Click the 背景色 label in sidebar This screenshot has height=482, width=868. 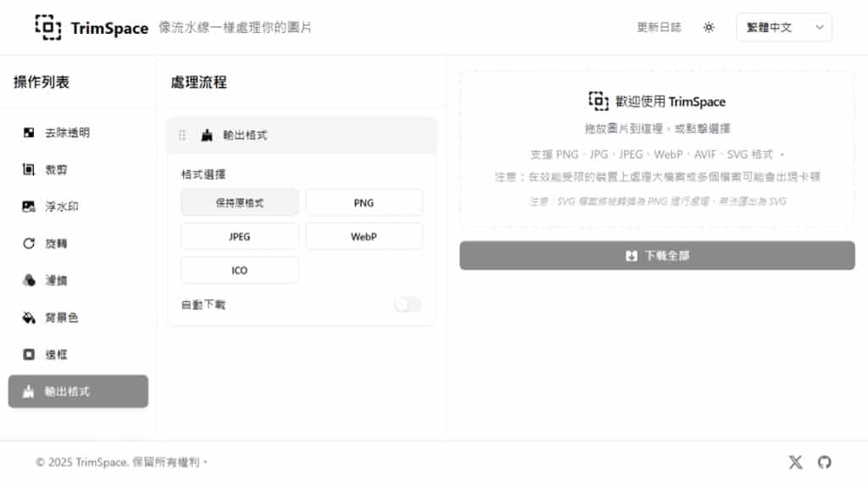pos(61,318)
